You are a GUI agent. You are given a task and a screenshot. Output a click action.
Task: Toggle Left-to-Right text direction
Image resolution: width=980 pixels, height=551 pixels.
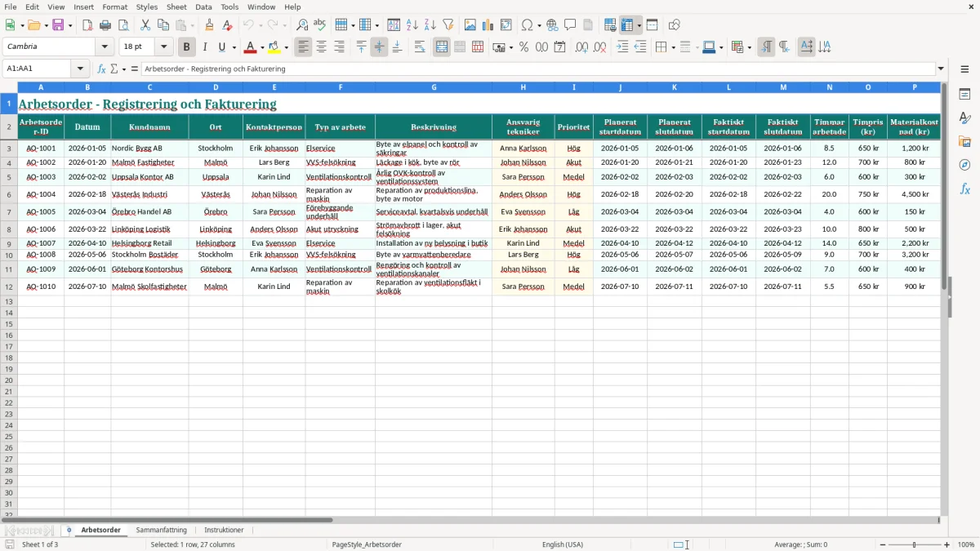pyautogui.click(x=766, y=47)
